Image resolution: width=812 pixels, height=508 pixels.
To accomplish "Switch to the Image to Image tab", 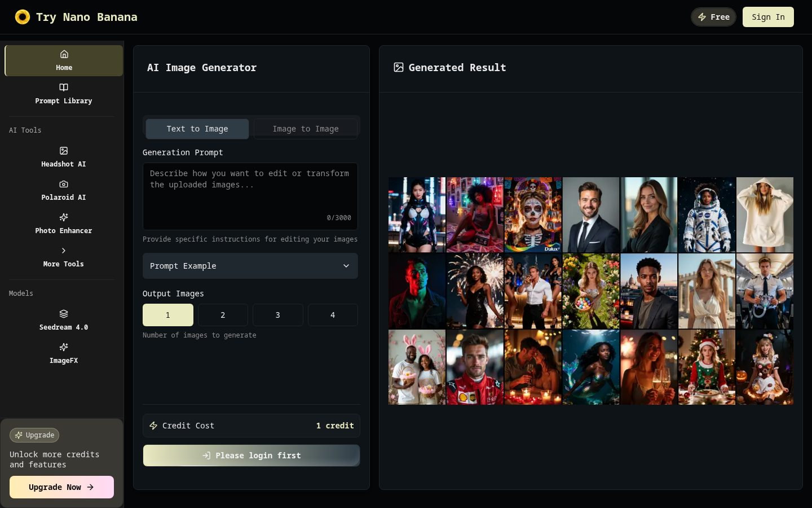I will point(306,129).
